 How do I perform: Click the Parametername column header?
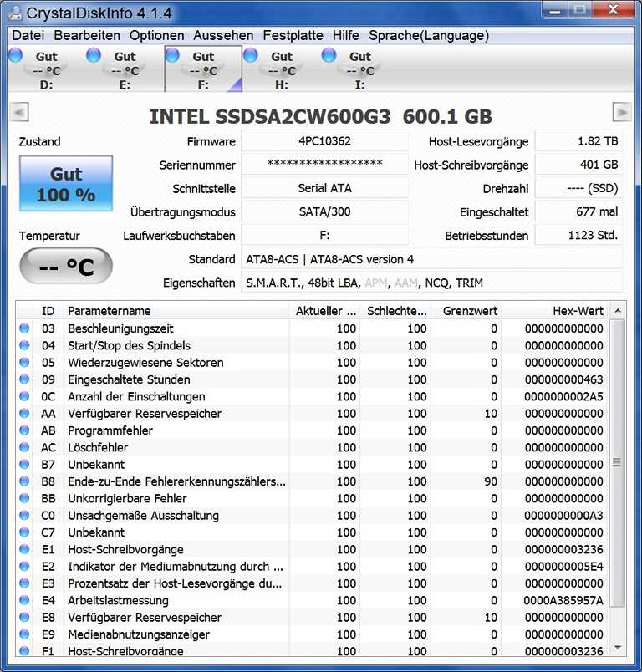176,311
